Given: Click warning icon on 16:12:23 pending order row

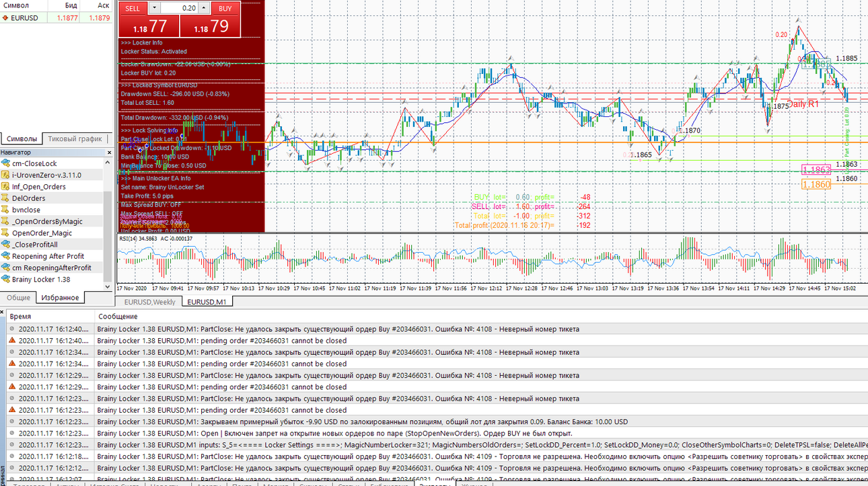Looking at the screenshot, I should pyautogui.click(x=12, y=410).
